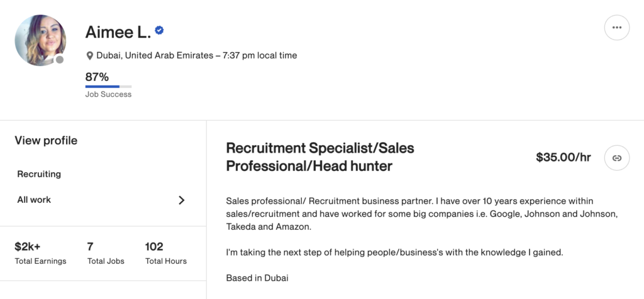Open the three-dot more options menu
The image size is (644, 299).
coord(616,28)
